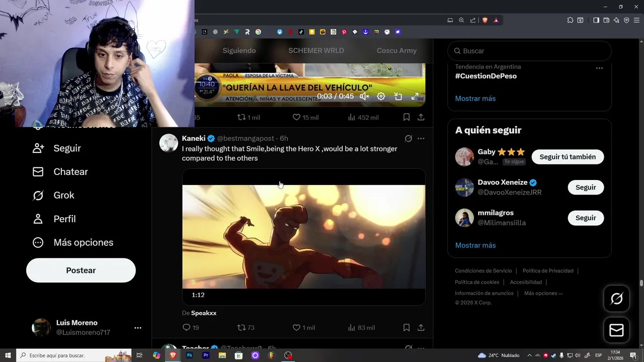Open Photoshop from the taskbar
This screenshot has height=362, width=644.
pyautogui.click(x=190, y=355)
